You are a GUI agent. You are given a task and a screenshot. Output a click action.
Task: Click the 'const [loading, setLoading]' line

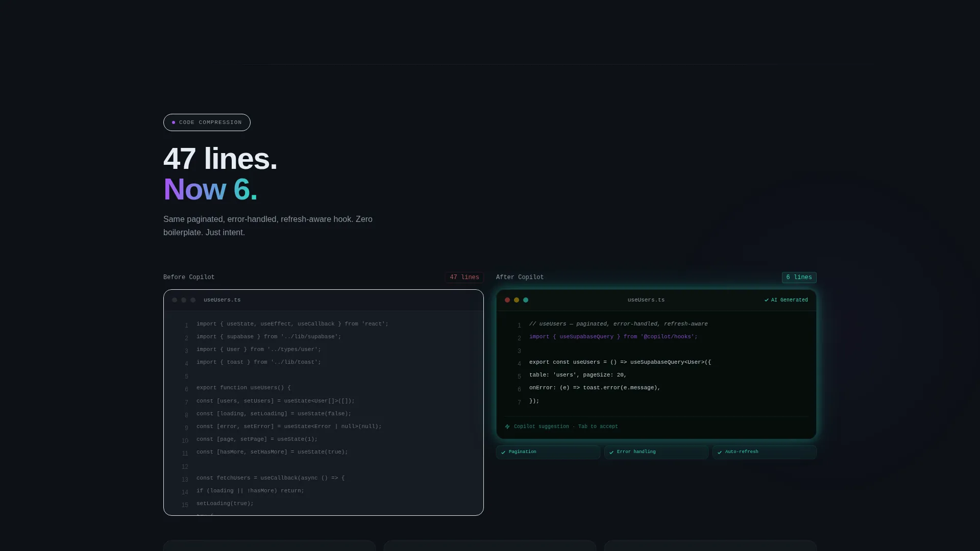click(x=274, y=414)
